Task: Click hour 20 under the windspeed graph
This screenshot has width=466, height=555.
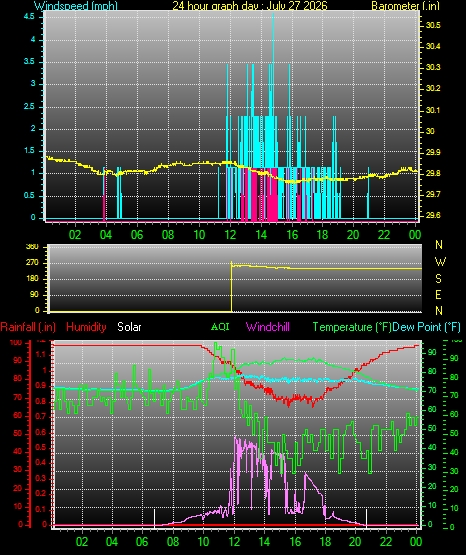Action: pyautogui.click(x=353, y=235)
